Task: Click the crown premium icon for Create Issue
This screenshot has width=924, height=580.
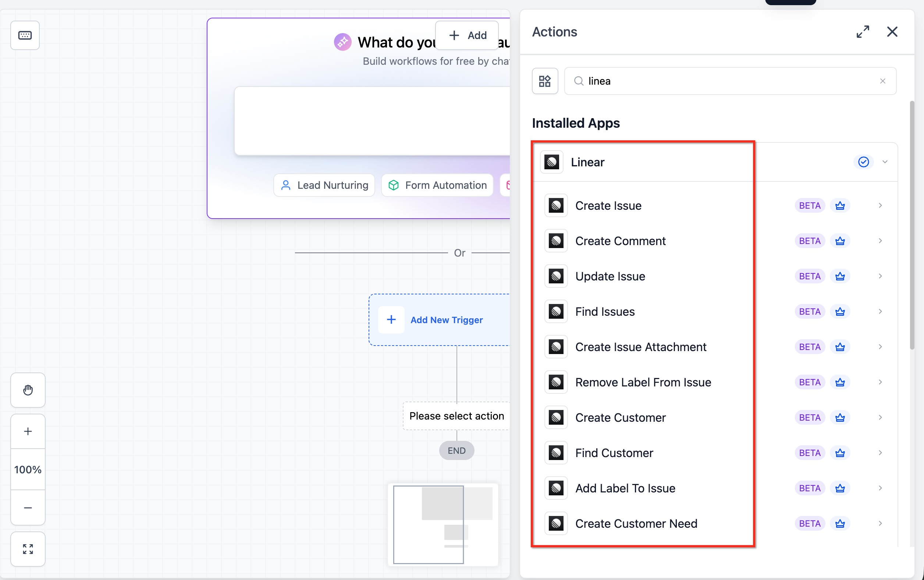Action: pos(840,206)
